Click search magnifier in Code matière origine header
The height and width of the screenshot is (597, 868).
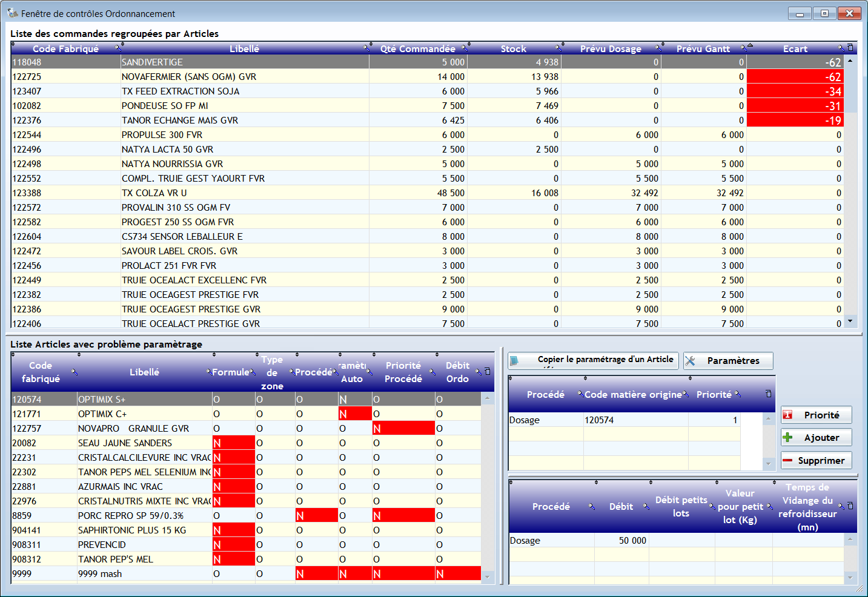coord(686,394)
